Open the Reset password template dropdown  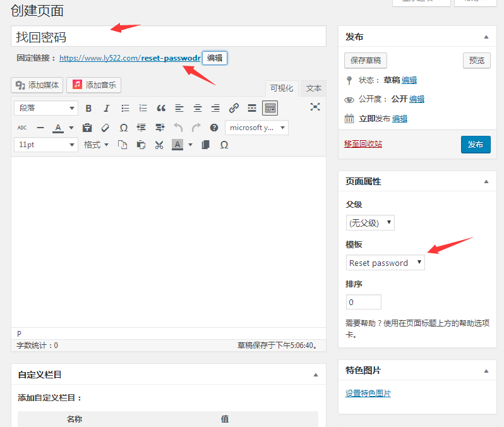[x=385, y=263]
